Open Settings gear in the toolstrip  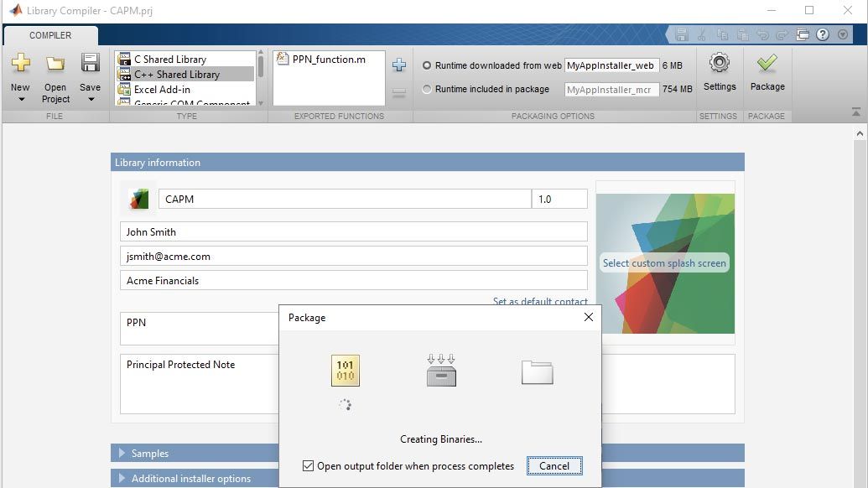pyautogui.click(x=719, y=64)
